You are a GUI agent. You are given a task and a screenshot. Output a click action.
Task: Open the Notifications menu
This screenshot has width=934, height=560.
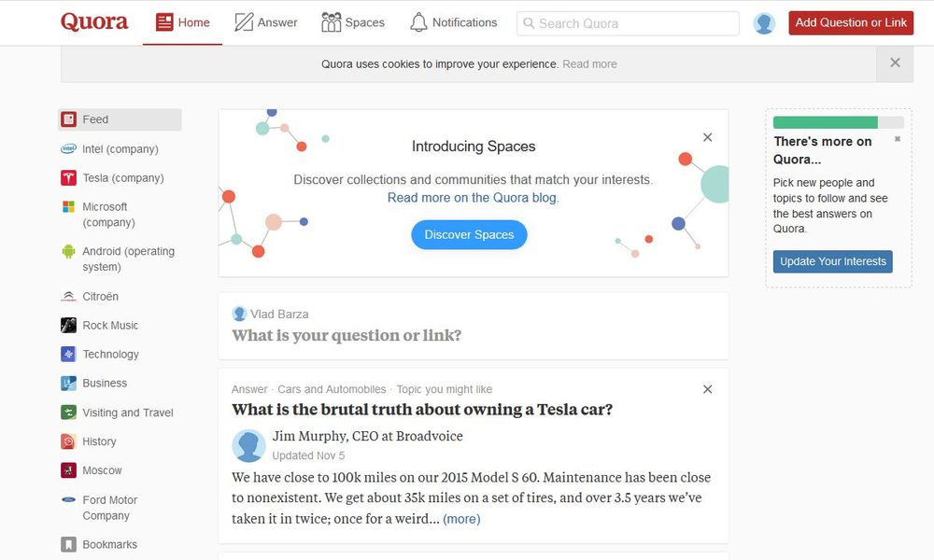(x=453, y=22)
